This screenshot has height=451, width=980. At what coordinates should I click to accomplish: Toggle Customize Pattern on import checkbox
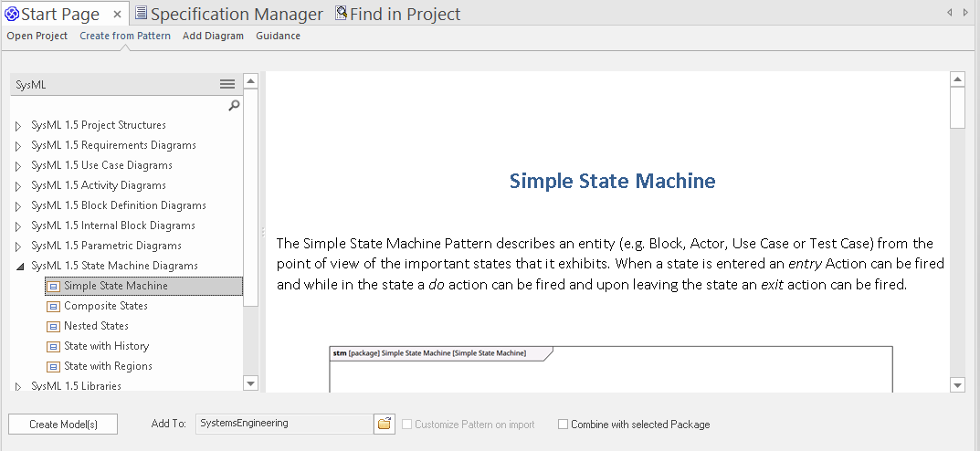406,425
